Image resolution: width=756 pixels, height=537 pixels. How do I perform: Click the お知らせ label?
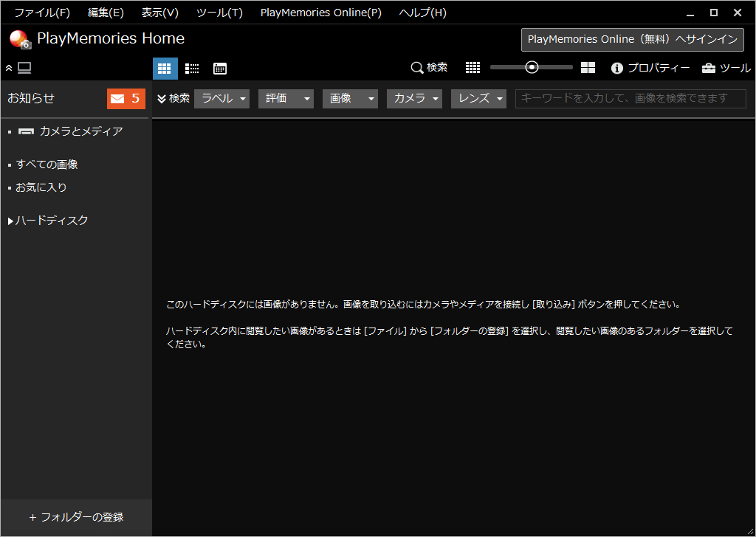(31, 98)
